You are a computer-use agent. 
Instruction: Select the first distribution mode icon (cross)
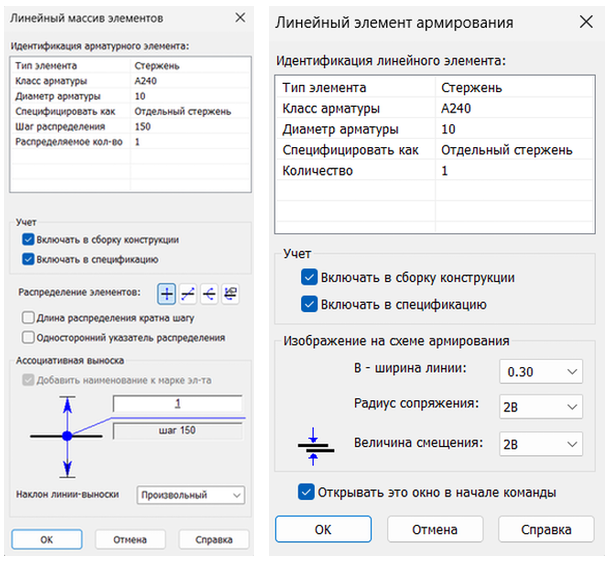[167, 293]
